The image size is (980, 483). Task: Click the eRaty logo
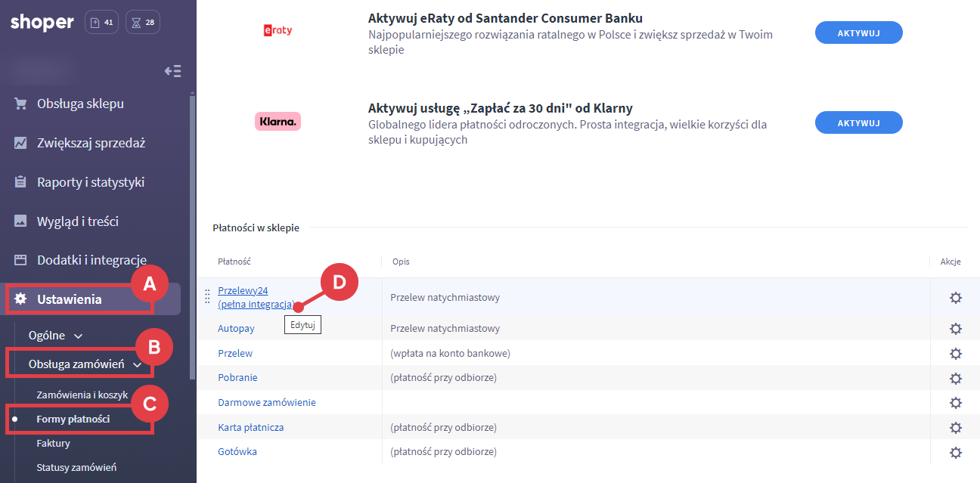(278, 30)
